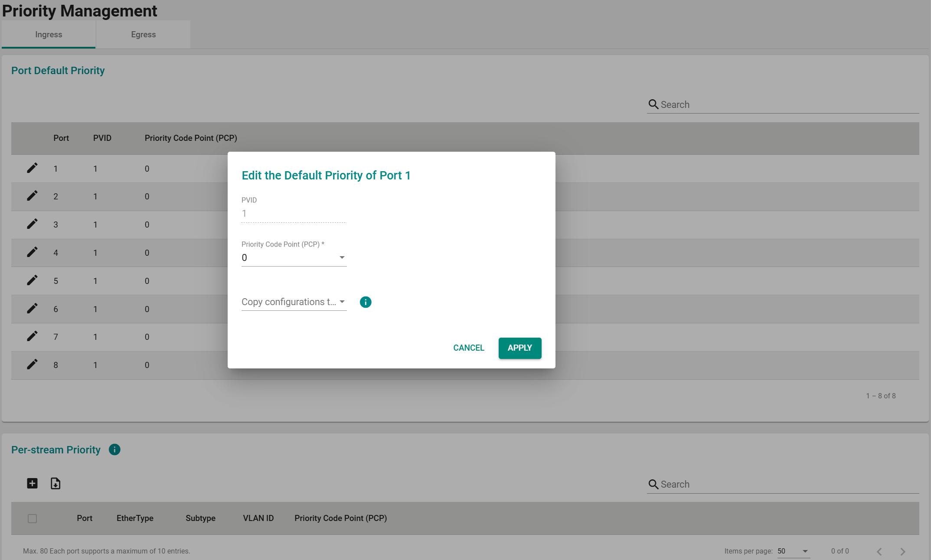
Task: Expand the Copy configurations dropdown
Action: 294,302
